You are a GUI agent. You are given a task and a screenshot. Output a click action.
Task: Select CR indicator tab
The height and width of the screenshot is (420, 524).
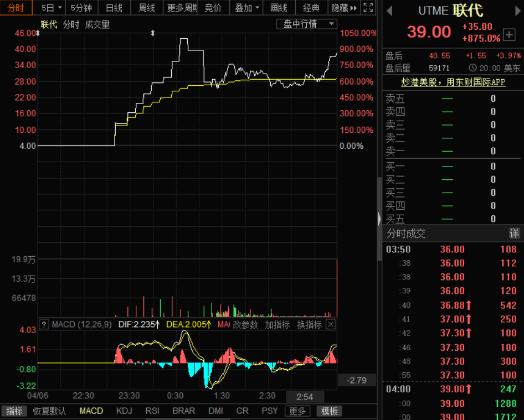pyautogui.click(x=242, y=411)
